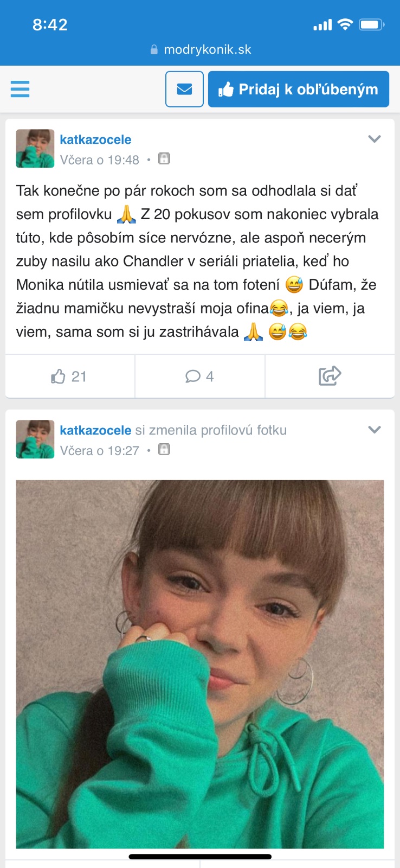Tap the modrykonik.sk address bar

201,49
